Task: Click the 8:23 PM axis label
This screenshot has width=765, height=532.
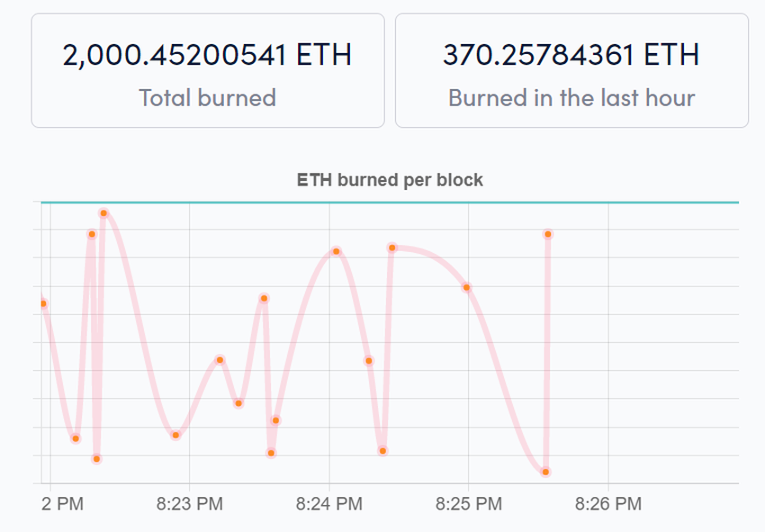Action: (190, 504)
